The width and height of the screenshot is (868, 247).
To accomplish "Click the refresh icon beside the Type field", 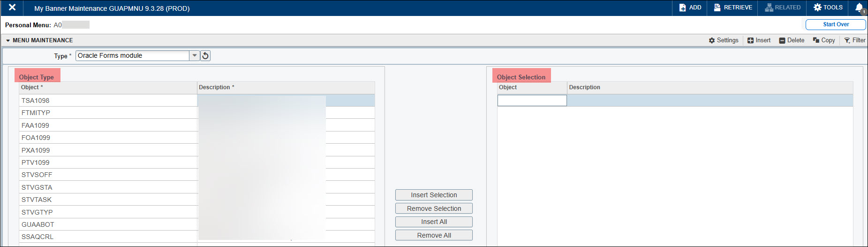I will point(205,56).
